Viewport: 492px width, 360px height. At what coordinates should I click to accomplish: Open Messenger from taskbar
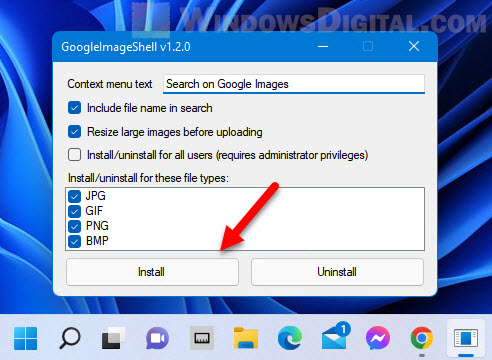(x=378, y=338)
